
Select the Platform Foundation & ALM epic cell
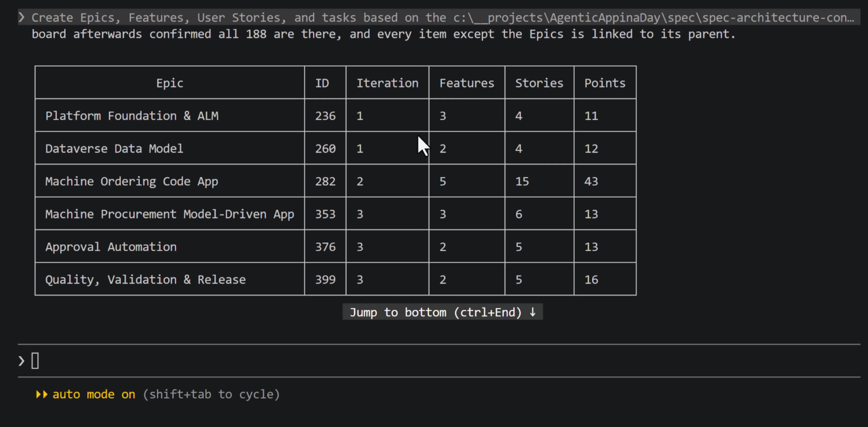point(170,116)
